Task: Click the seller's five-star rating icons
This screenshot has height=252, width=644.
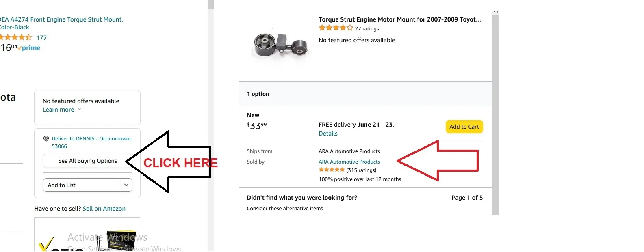Action: click(x=332, y=170)
